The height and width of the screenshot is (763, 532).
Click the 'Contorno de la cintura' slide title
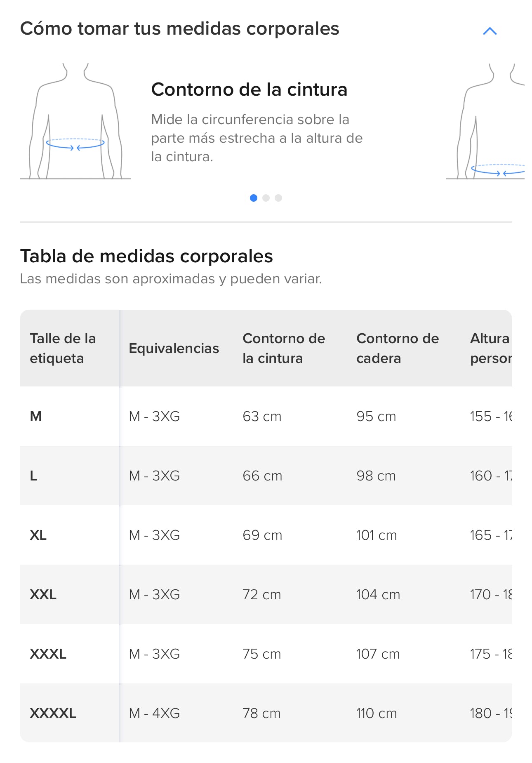pos(249,89)
